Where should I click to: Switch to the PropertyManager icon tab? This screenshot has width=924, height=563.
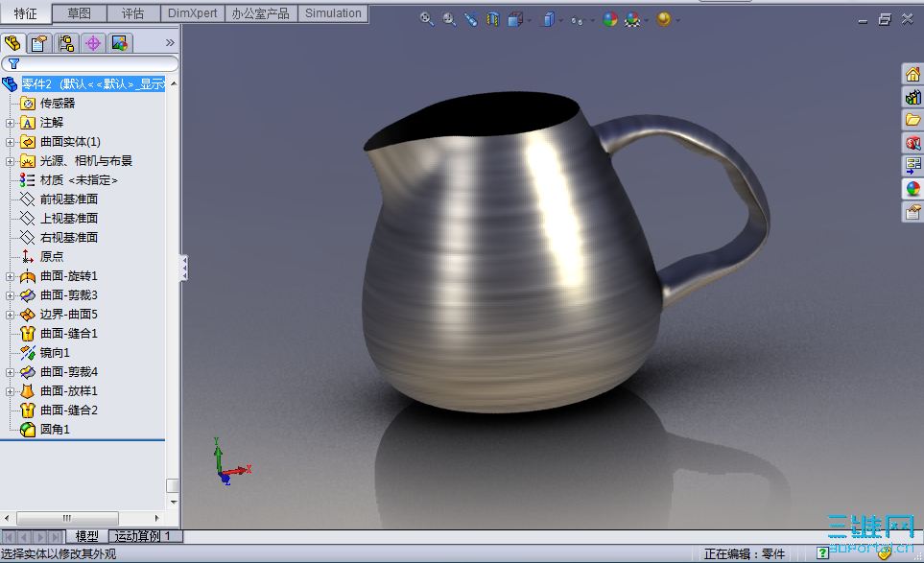click(x=39, y=43)
